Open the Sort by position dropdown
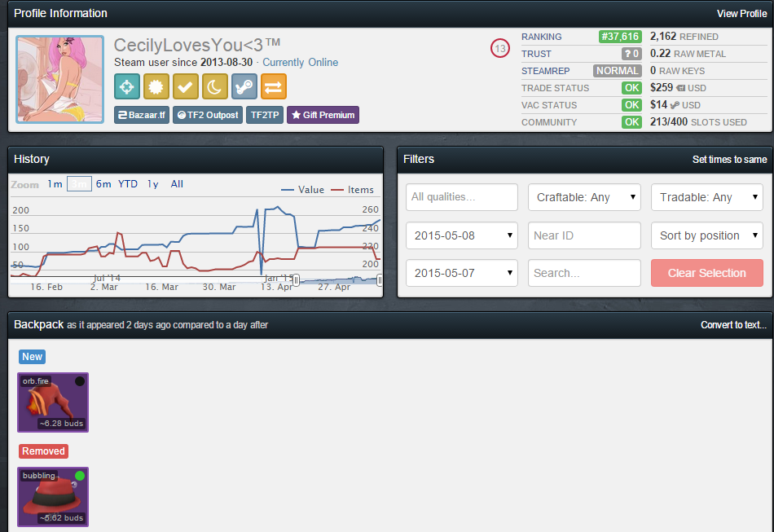Image resolution: width=774 pixels, height=532 pixels. (x=707, y=235)
